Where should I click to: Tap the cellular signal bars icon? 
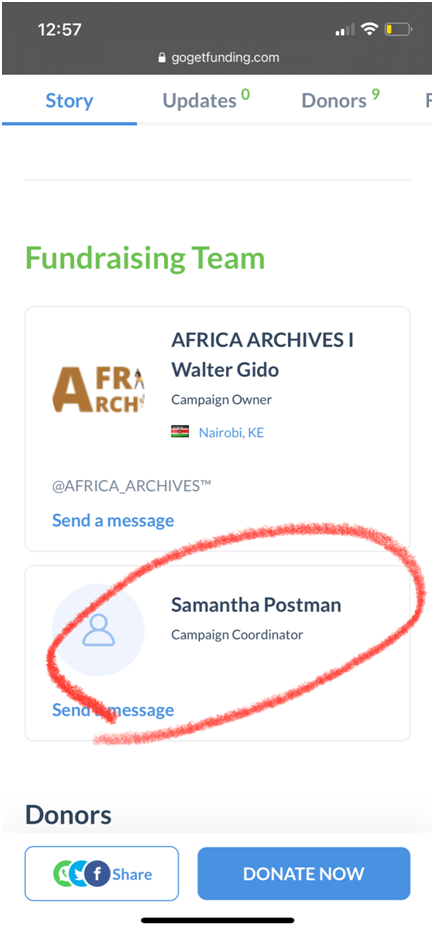coord(345,29)
